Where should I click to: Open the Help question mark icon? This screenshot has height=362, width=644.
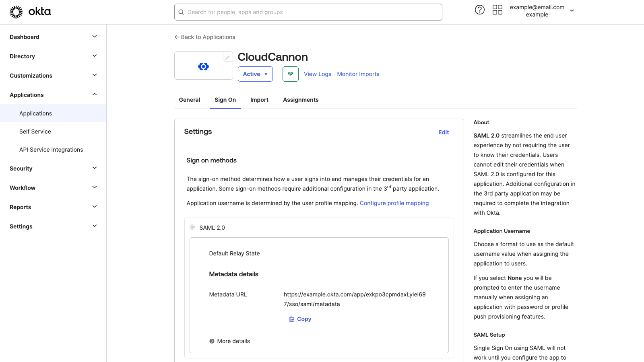click(479, 9)
